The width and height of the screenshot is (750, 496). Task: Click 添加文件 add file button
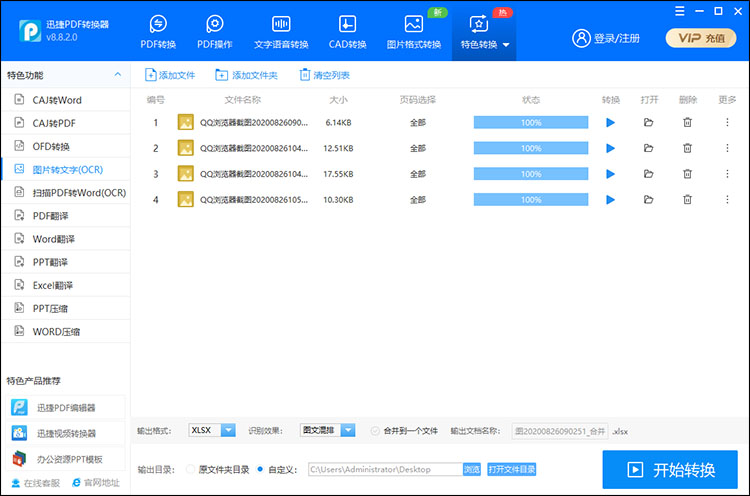coord(170,75)
